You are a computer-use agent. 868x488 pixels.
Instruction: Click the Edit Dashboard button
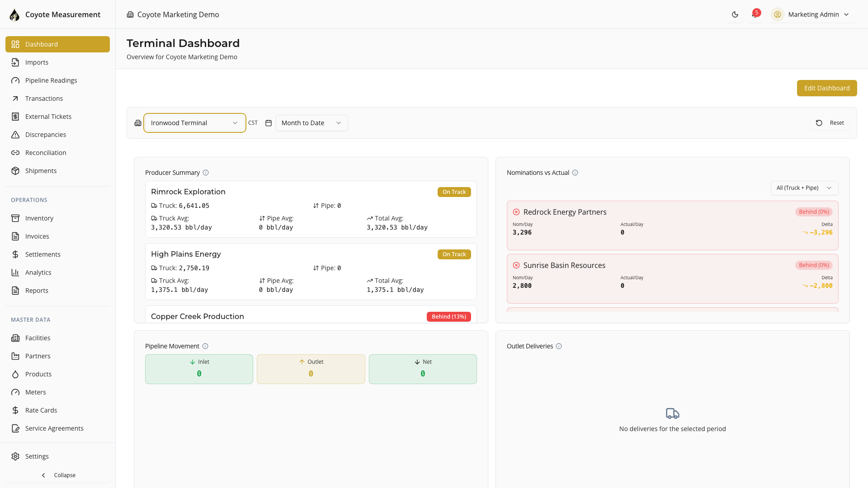827,88
